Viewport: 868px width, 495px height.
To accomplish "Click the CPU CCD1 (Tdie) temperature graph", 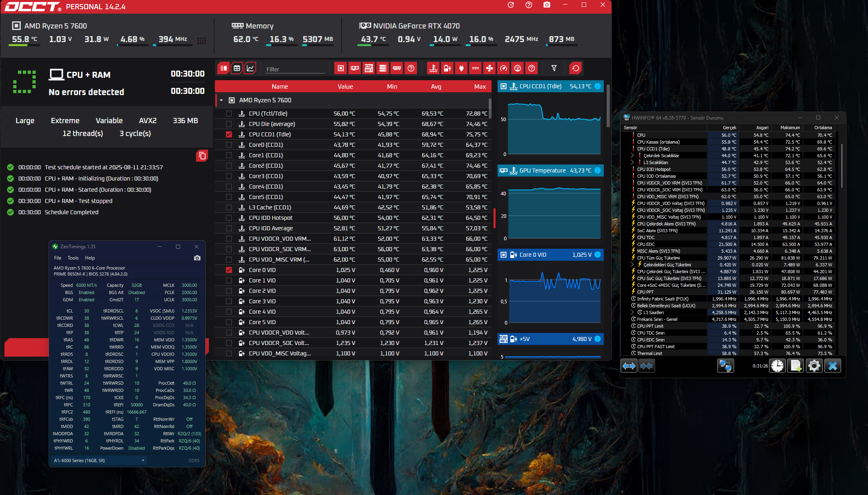I will (x=554, y=128).
